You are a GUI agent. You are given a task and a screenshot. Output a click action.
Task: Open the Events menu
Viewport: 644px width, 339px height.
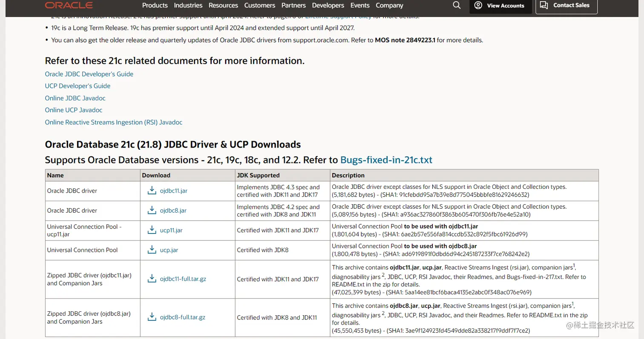click(x=360, y=5)
